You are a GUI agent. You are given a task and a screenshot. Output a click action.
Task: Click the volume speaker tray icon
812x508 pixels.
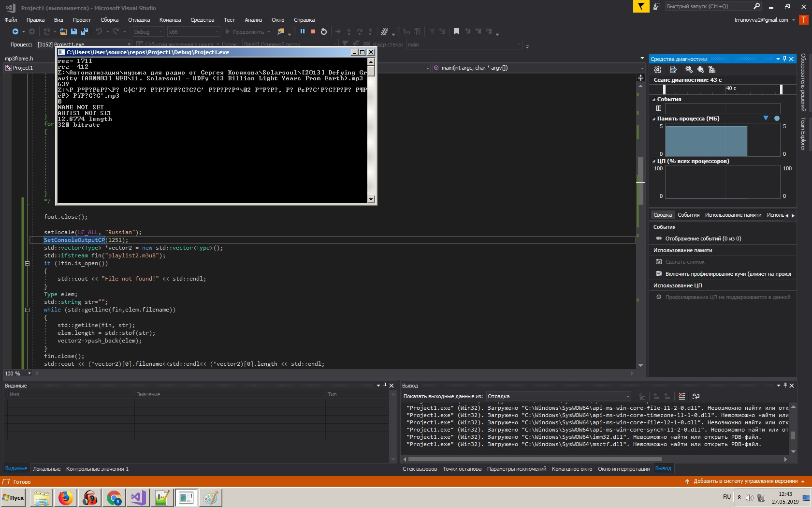point(750,498)
